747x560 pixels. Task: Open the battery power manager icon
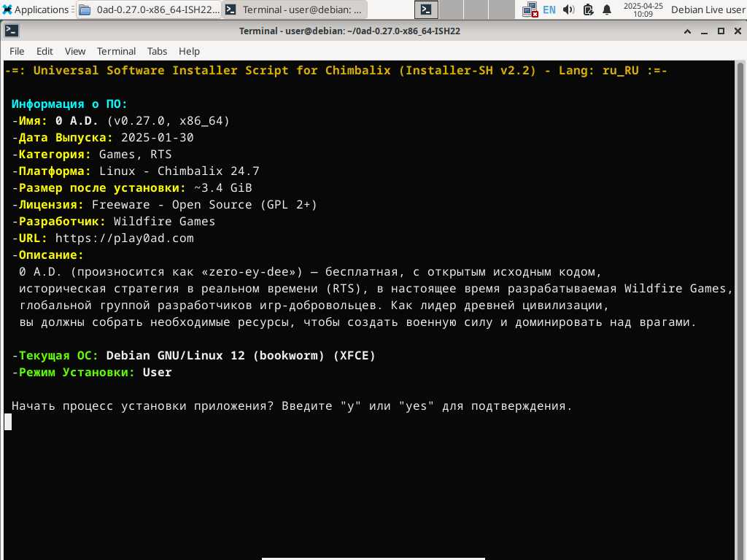tap(589, 9)
